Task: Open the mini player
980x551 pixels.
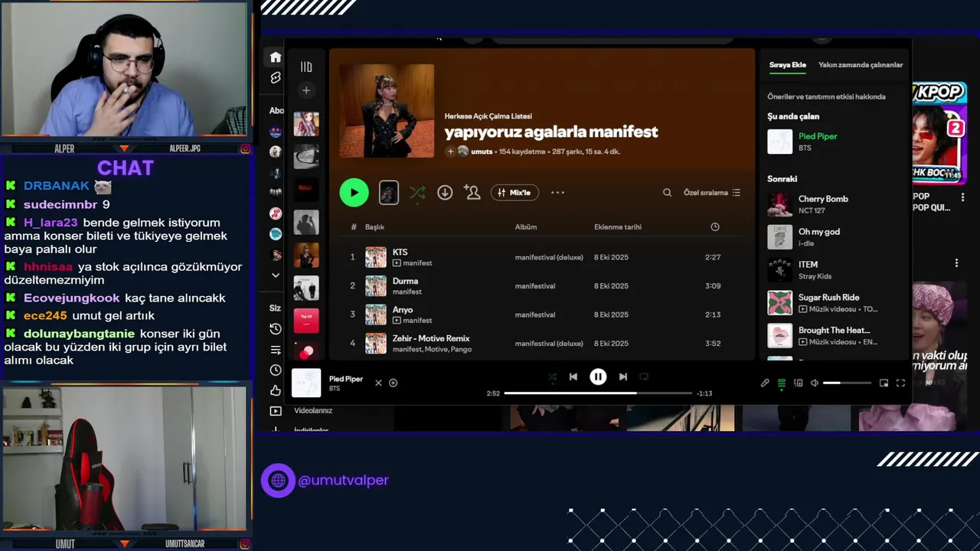Action: pos(884,383)
